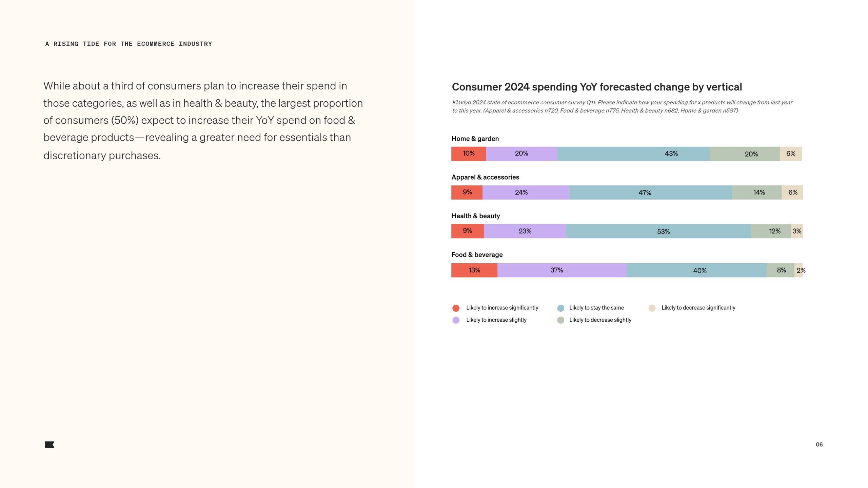Select the 43% segment in Home & garden
868x488 pixels.
[633, 154]
